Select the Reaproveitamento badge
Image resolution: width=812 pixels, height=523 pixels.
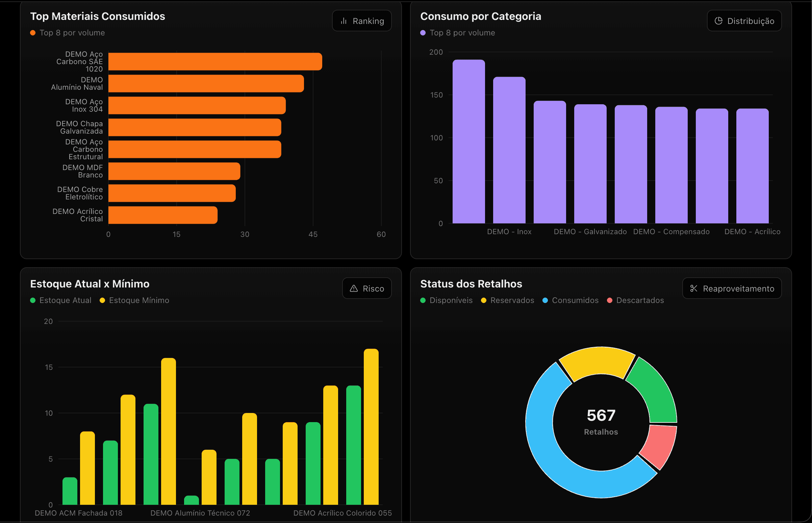coord(732,288)
